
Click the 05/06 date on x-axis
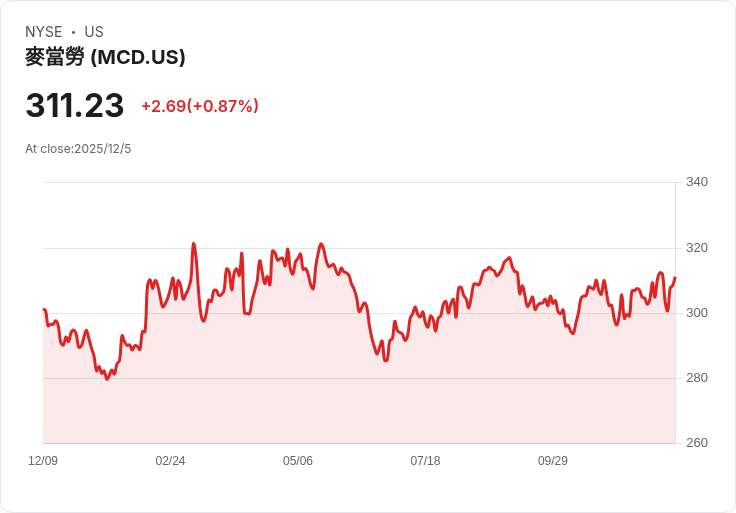(298, 460)
